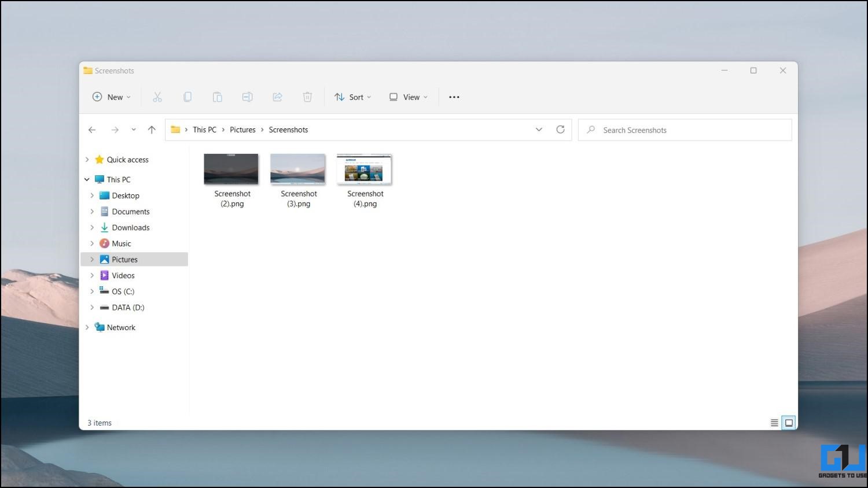Screen dimensions: 868x488
Task: Click This PC in the address breadcrumb
Action: click(x=204, y=130)
